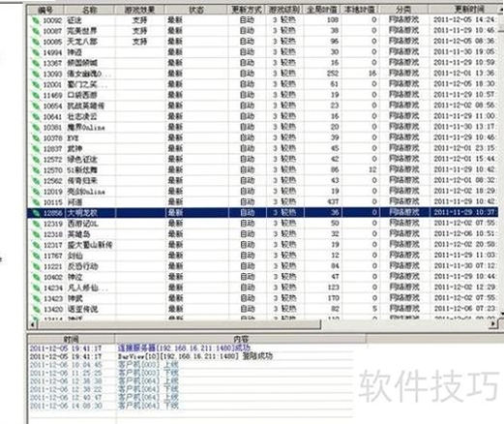
Task: Click the green leaf icon for game 11767
Action: point(35,256)
